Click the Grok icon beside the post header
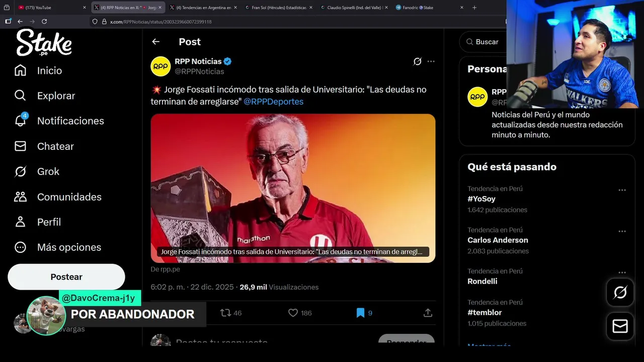 417,61
